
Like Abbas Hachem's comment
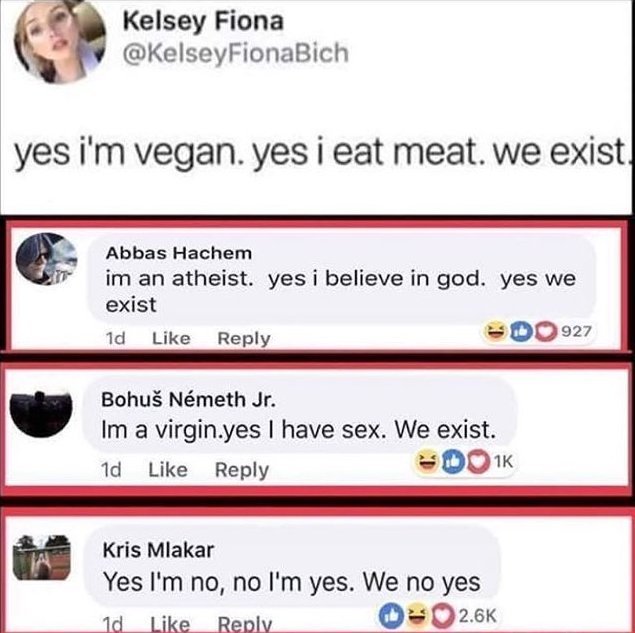170,338
